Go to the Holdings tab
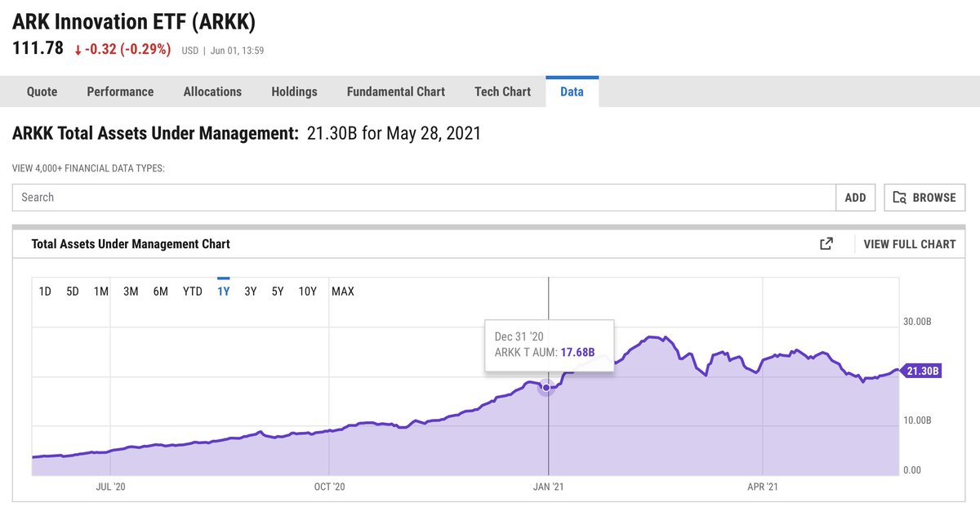This screenshot has height=516, width=980. [x=294, y=91]
